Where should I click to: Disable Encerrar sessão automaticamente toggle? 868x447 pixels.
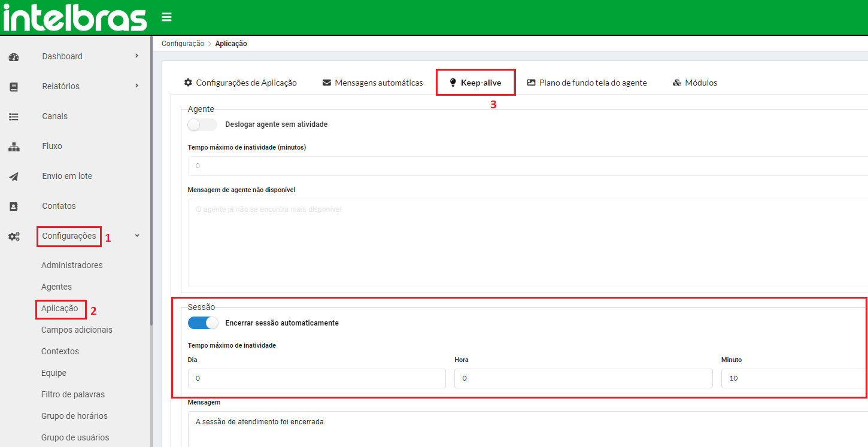202,323
